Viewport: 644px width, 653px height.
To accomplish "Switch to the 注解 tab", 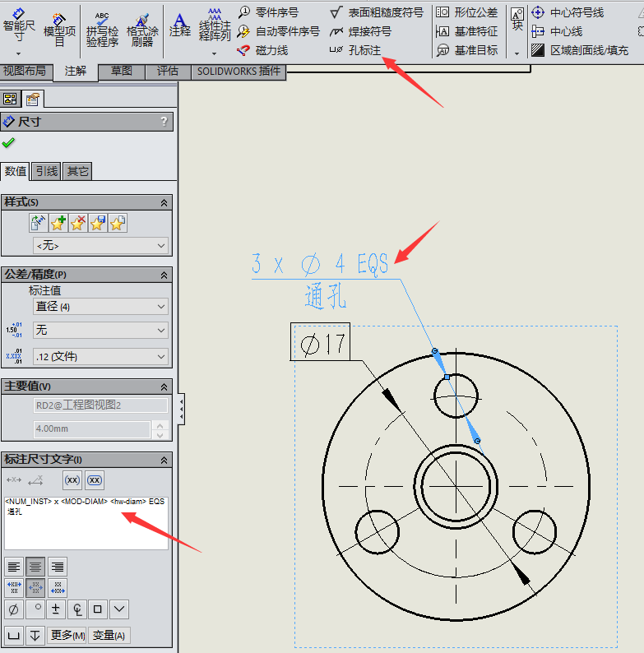I will (76, 72).
